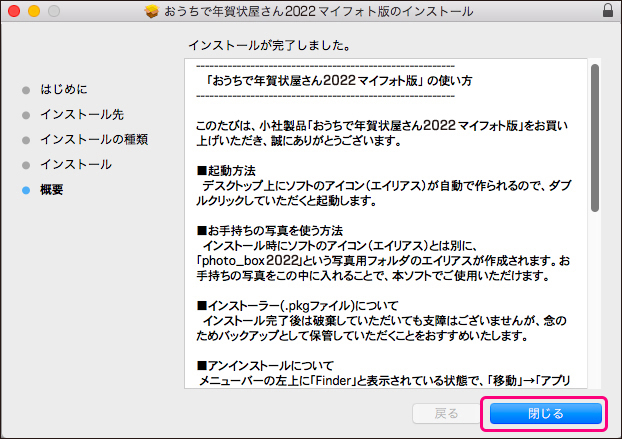The height and width of the screenshot is (439, 622).
Task: Click the lock icon in title bar
Action: click(608, 10)
